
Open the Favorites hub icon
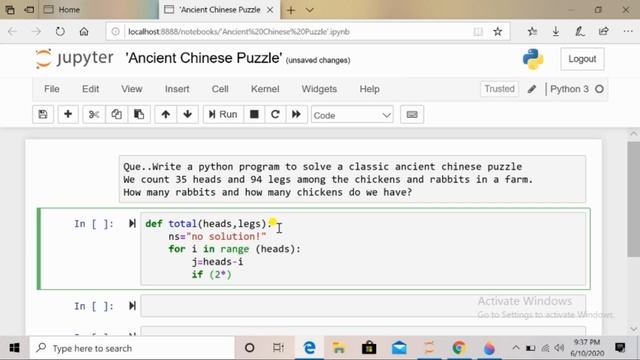[532, 31]
